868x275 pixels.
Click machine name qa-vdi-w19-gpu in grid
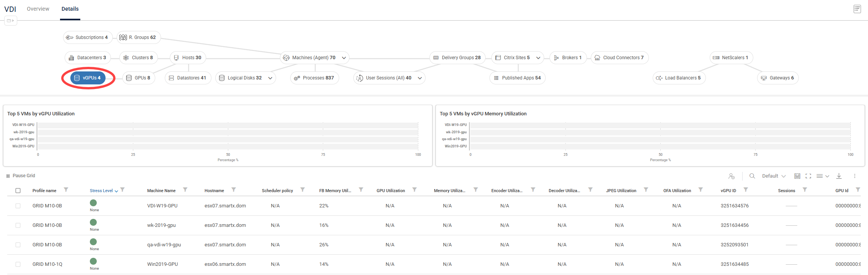[164, 245]
